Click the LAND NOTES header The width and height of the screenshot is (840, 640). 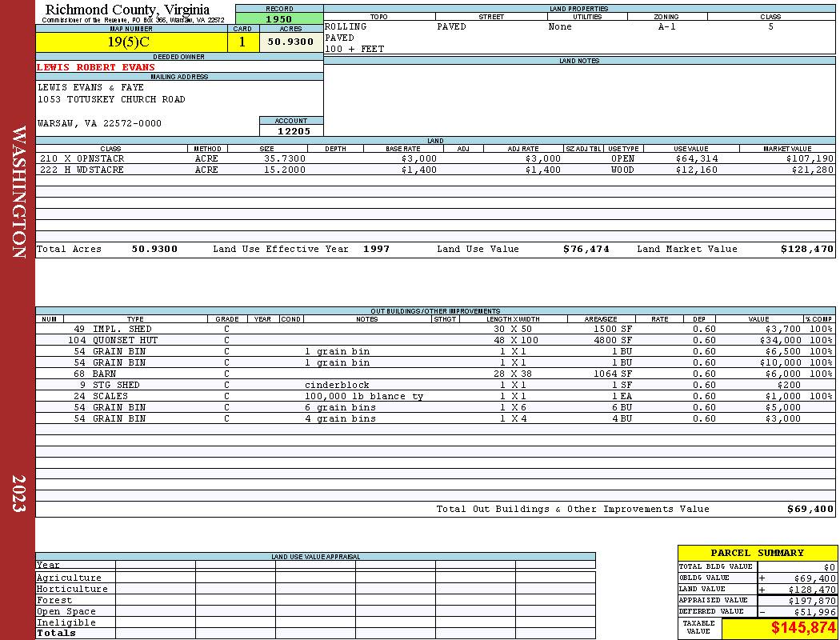click(x=579, y=61)
